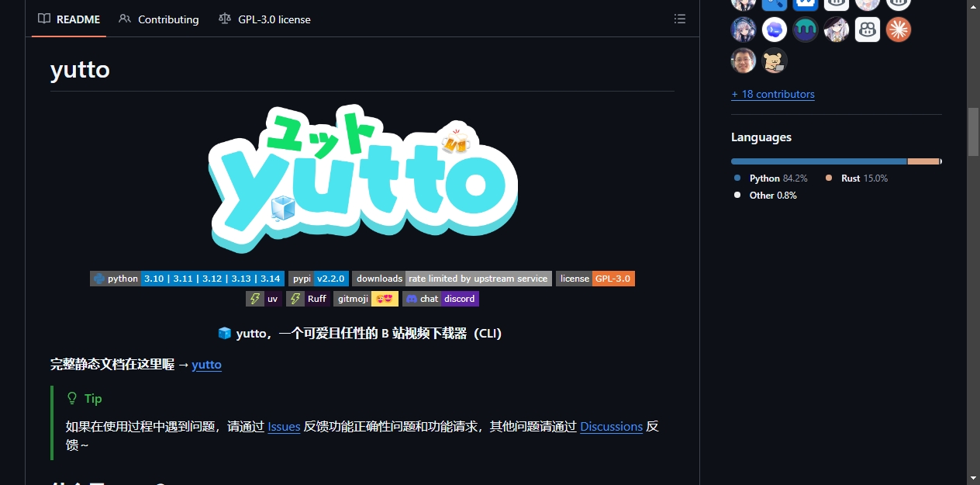Click the blue Python segment of language bar
This screenshot has height=485, width=980.
(819, 161)
